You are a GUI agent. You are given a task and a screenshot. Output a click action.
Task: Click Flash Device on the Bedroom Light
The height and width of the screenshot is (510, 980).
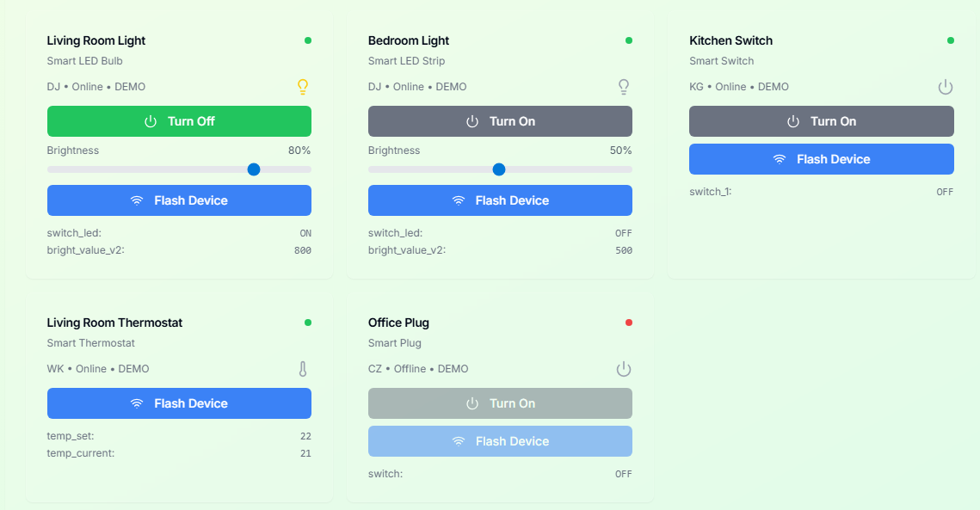click(500, 200)
